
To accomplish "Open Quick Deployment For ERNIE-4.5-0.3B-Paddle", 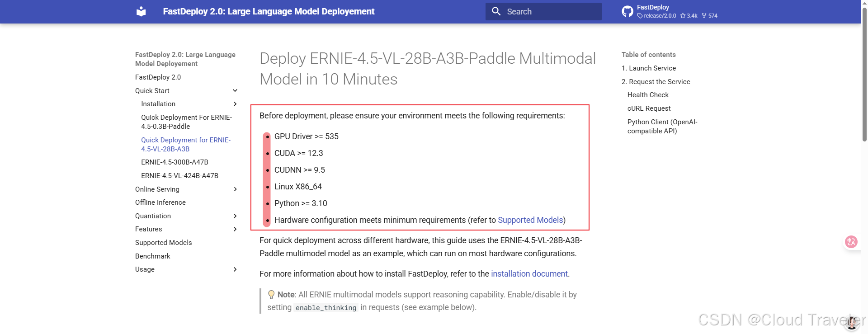I will [186, 122].
